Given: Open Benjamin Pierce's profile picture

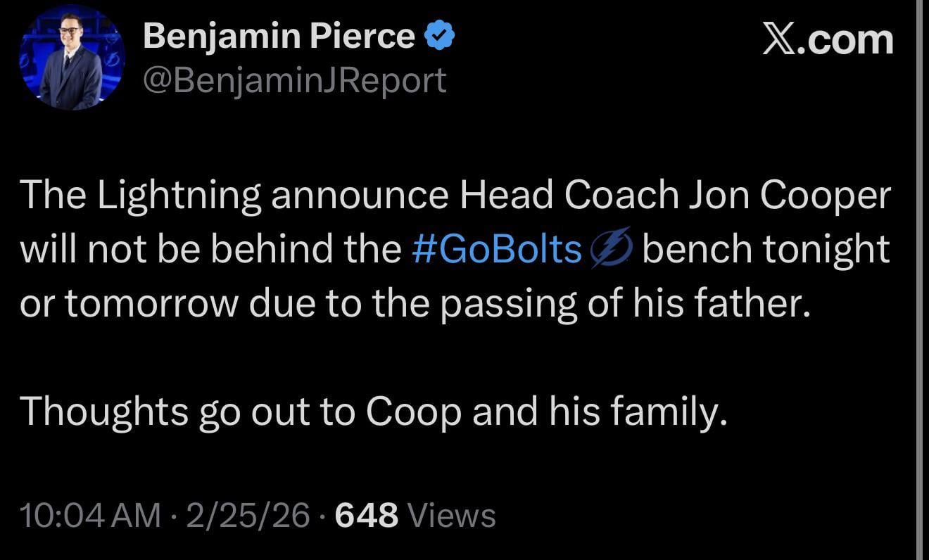Looking at the screenshot, I should pyautogui.click(x=72, y=57).
